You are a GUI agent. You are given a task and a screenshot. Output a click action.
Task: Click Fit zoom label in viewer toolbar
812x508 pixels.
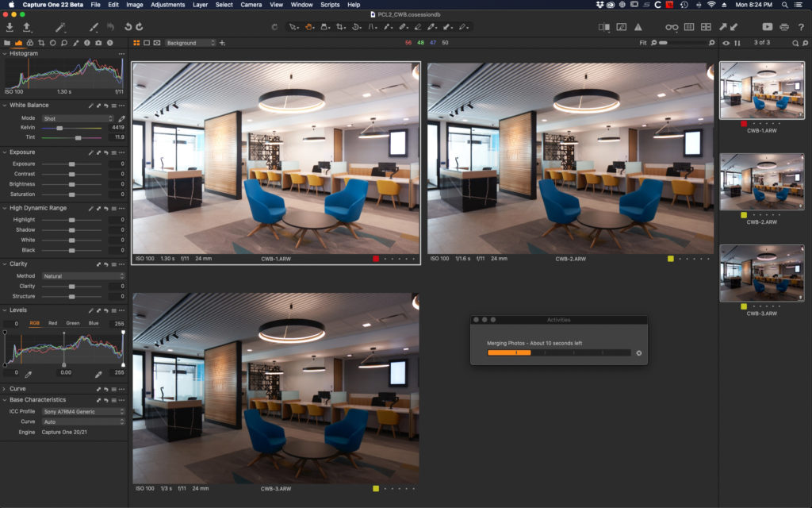(x=642, y=43)
